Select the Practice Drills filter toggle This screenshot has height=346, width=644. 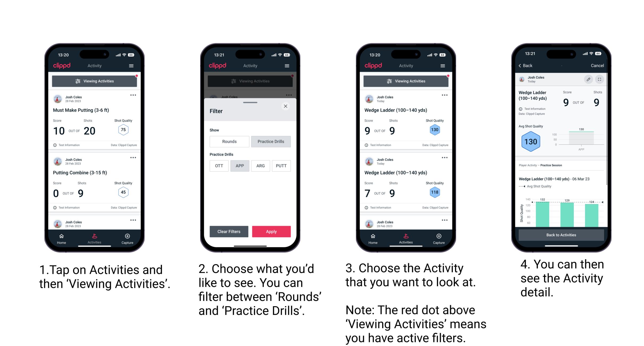(270, 142)
